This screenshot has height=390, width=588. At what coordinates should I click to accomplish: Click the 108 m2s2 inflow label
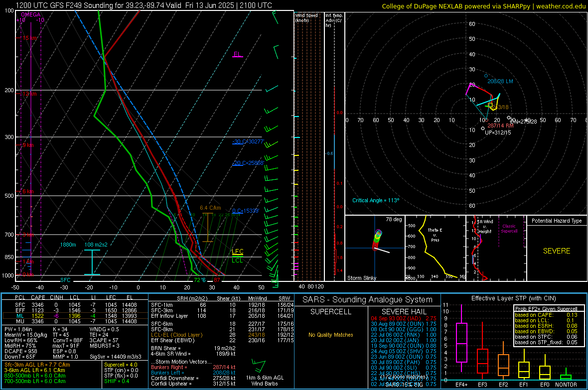[96, 245]
